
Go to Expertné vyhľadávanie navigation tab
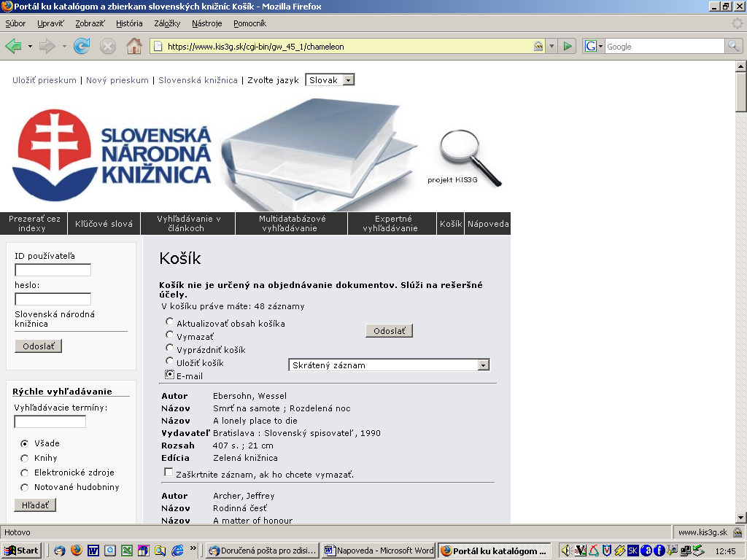393,223
